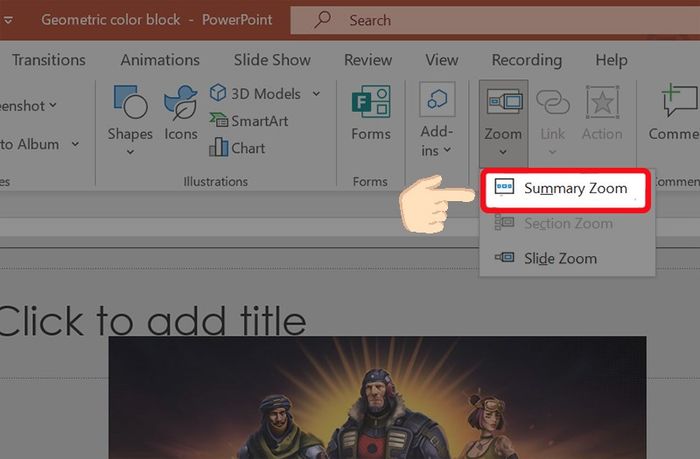The image size is (700, 459).
Task: Click in the Search box
Action: 495,20
